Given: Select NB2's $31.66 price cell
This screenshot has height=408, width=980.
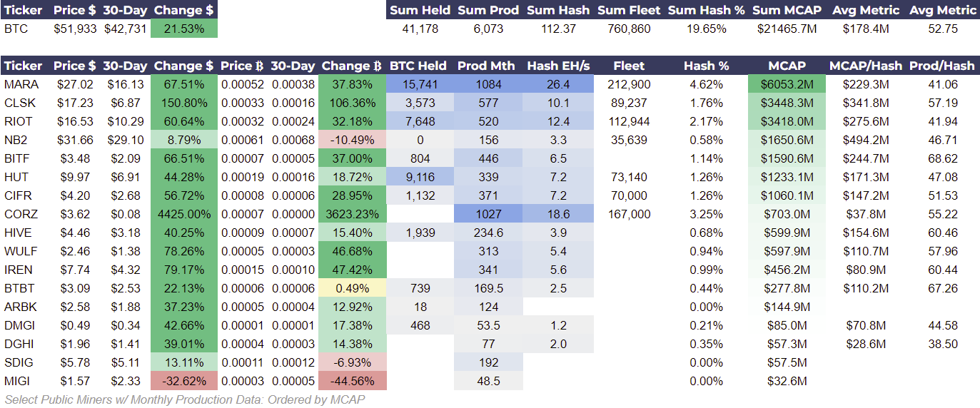Looking at the screenshot, I should coord(75,140).
